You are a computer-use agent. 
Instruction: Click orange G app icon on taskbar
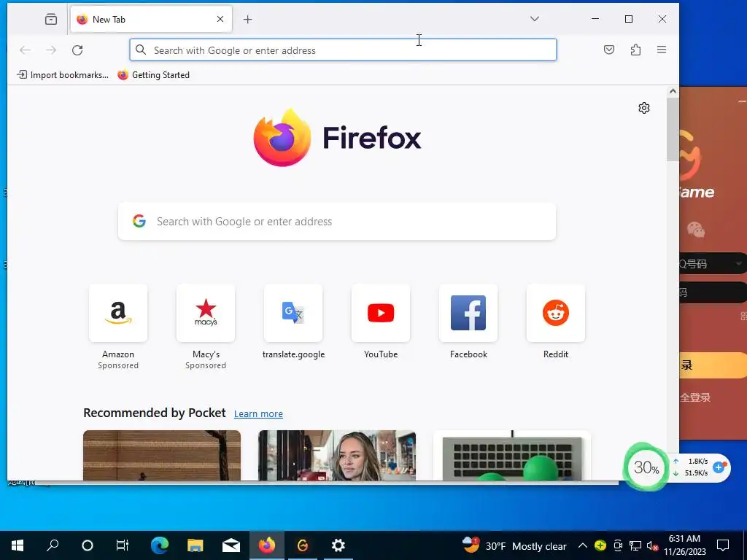point(303,545)
